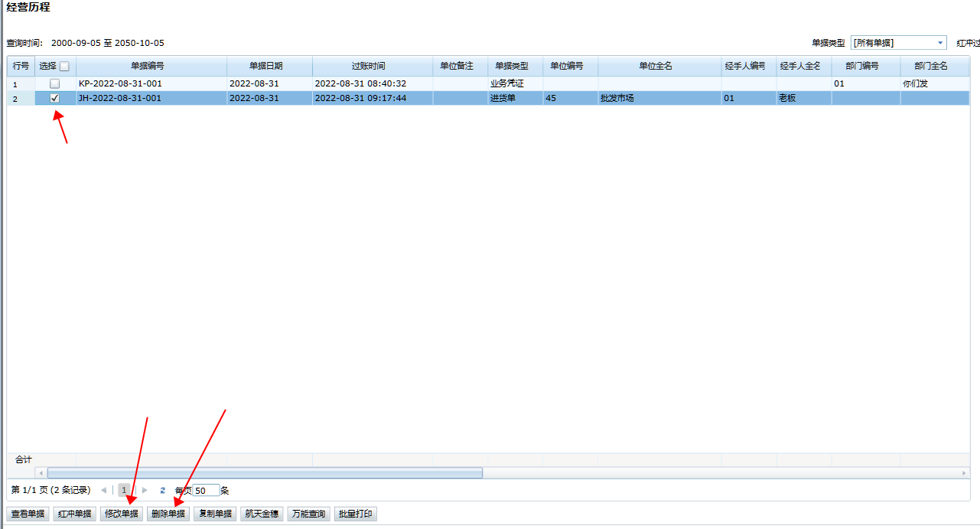Open the 单据类型 dropdown
This screenshot has height=529, width=980.
click(940, 43)
